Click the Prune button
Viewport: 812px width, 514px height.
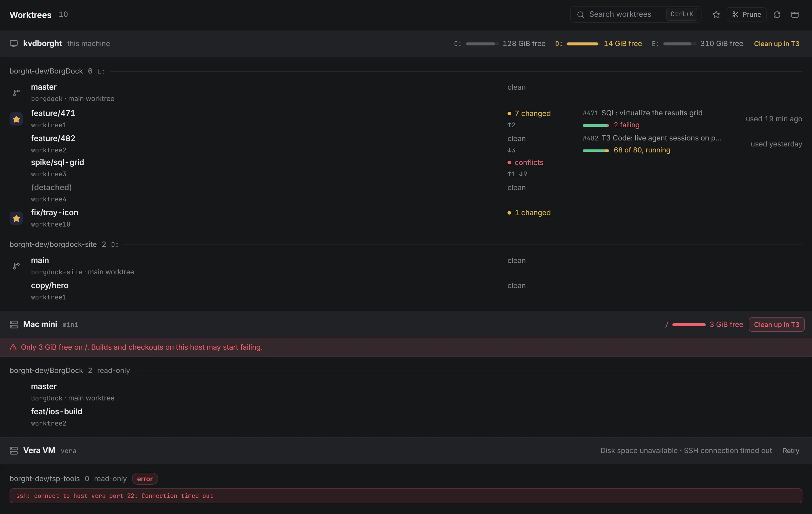click(746, 15)
